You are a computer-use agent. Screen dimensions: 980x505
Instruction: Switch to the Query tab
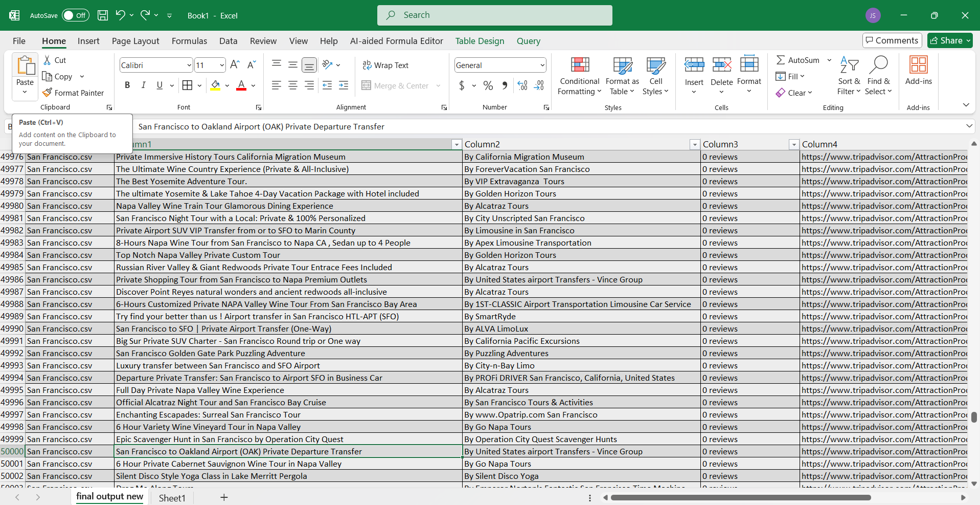(528, 41)
